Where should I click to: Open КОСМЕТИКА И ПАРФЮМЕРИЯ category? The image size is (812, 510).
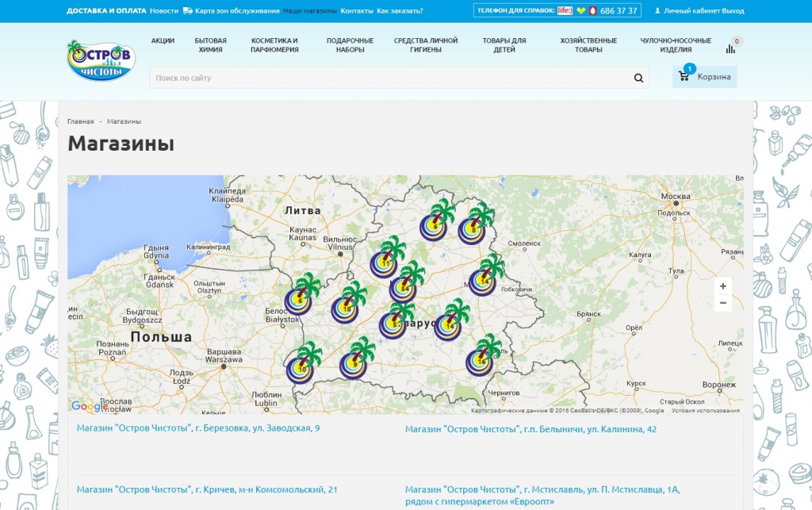point(274,45)
